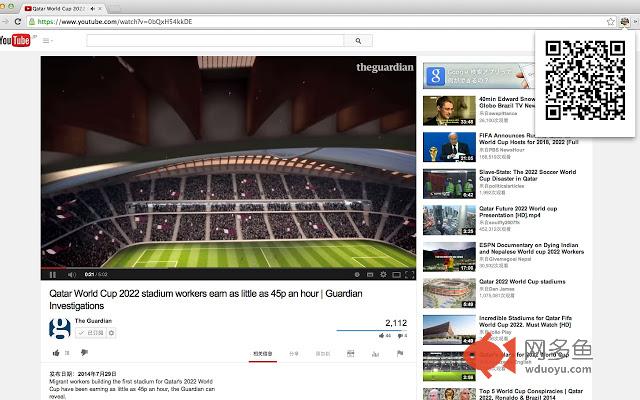Report the video using the flag icon
Viewport: 640px width, 400px height.
tap(400, 353)
